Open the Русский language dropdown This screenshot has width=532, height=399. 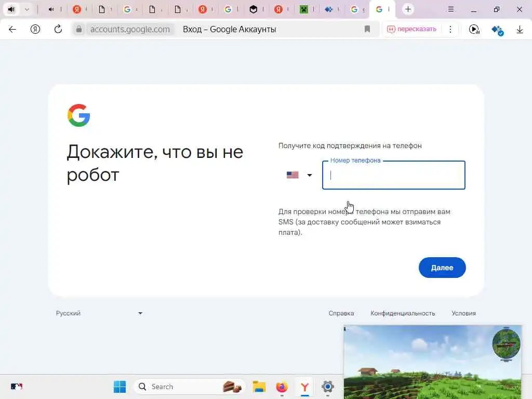point(99,313)
